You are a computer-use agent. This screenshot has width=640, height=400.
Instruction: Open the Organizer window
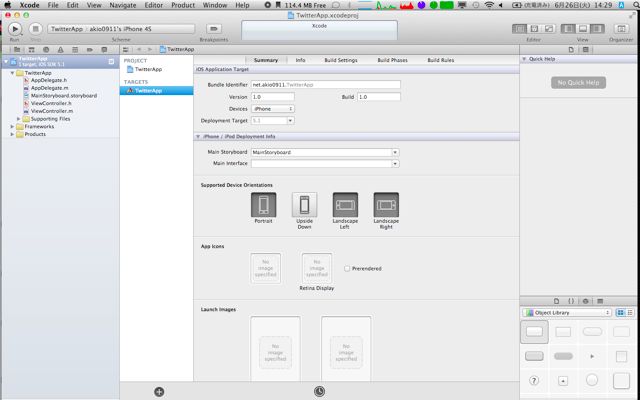[621, 29]
